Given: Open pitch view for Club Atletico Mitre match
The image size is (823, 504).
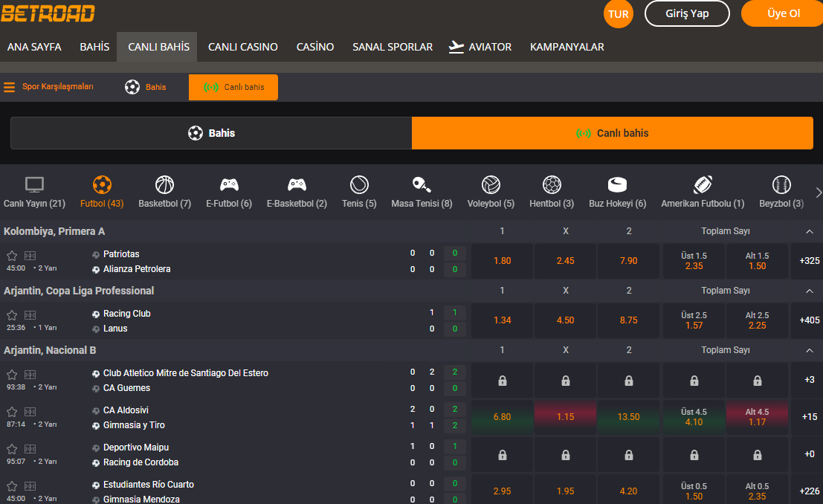Looking at the screenshot, I should (x=30, y=375).
